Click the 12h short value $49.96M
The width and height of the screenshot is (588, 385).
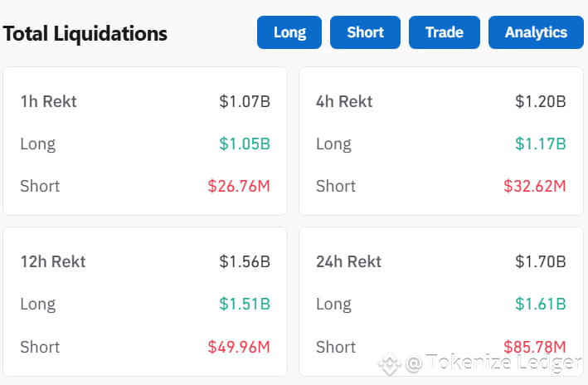point(239,347)
